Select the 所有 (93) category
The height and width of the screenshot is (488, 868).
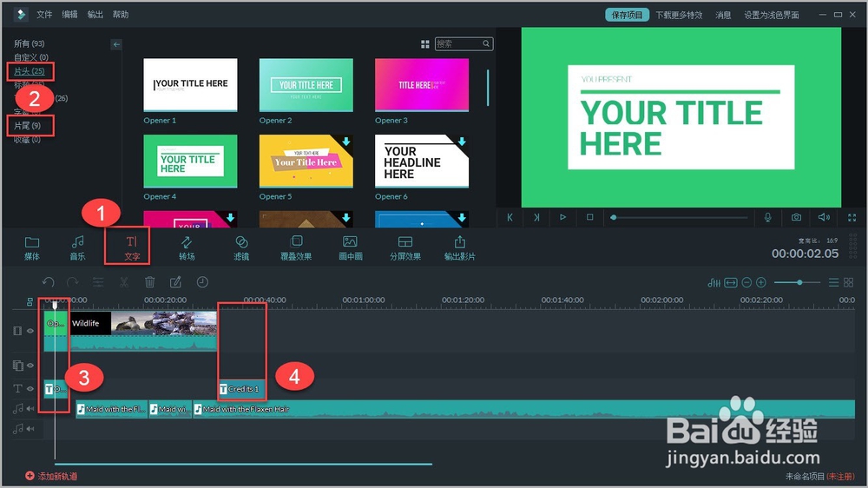[29, 43]
